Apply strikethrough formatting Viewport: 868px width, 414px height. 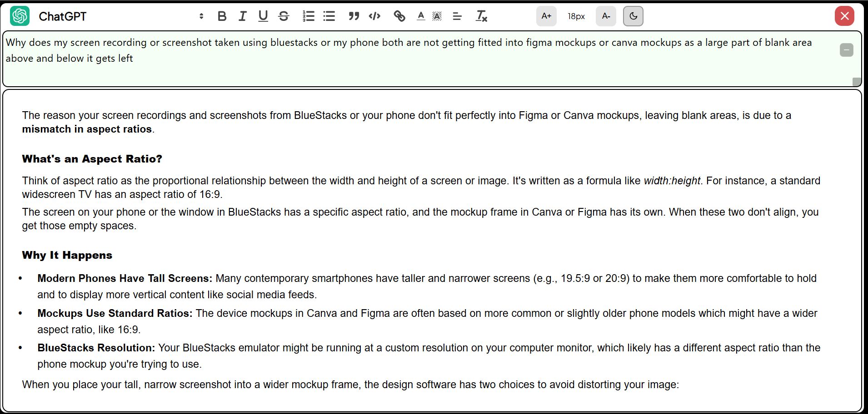pyautogui.click(x=284, y=16)
